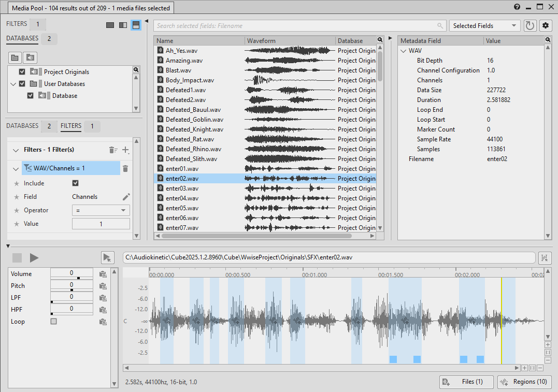Select enter05.wav in the file list
This screenshot has height=392, width=558.
tap(182, 208)
